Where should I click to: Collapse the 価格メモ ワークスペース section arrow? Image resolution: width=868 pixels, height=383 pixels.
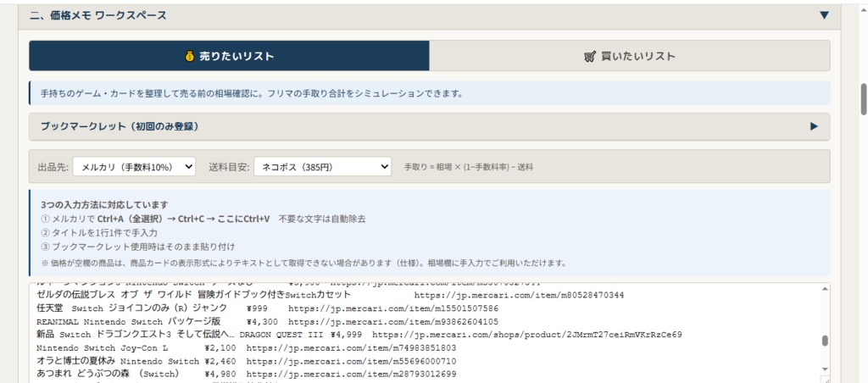tap(824, 15)
